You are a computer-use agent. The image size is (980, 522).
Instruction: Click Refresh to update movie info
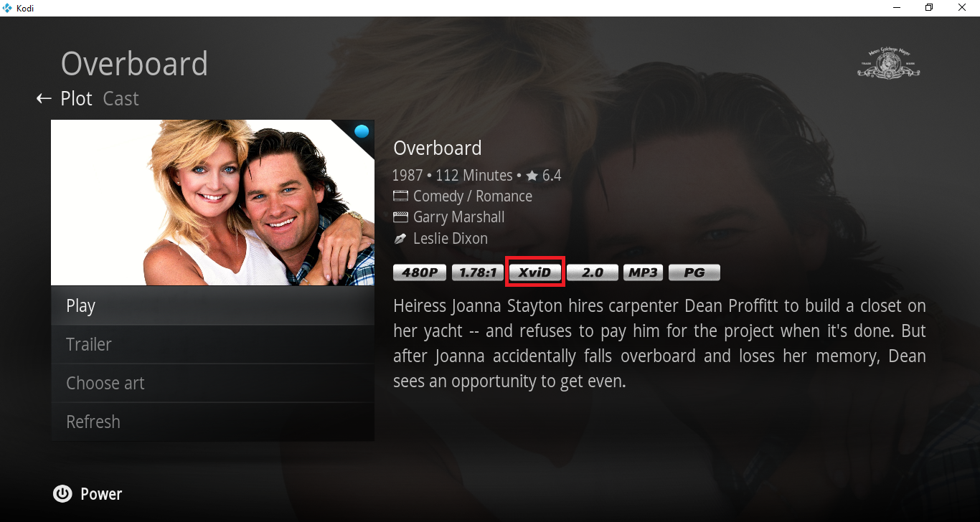click(x=213, y=422)
